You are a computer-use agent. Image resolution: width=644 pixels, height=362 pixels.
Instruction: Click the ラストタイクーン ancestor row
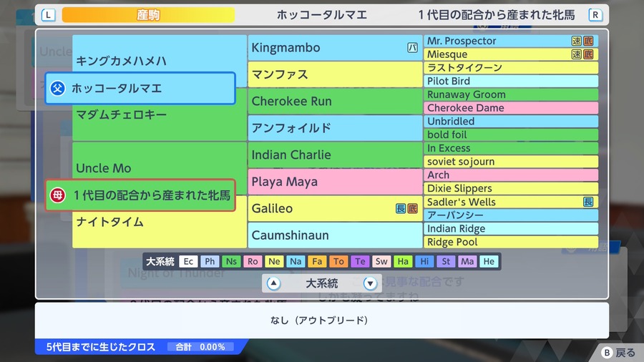pyautogui.click(x=511, y=68)
